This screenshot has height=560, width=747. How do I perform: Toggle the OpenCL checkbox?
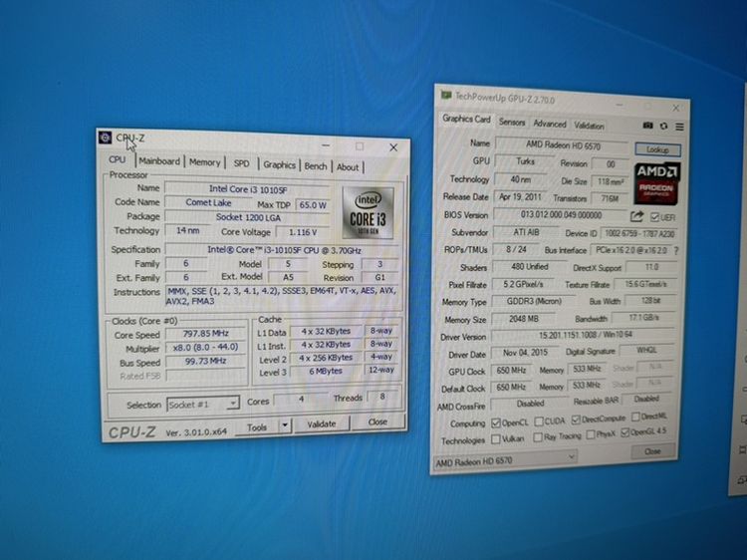click(495, 422)
